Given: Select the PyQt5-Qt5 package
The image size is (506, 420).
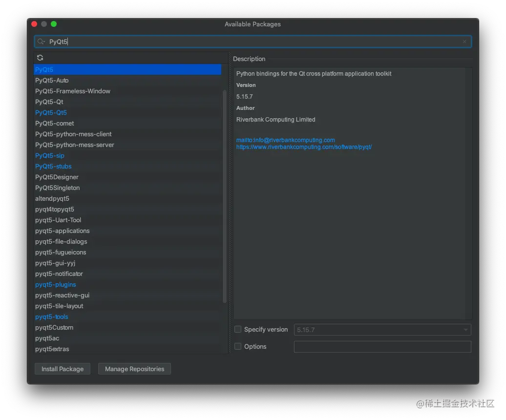Looking at the screenshot, I should (x=128, y=113).
